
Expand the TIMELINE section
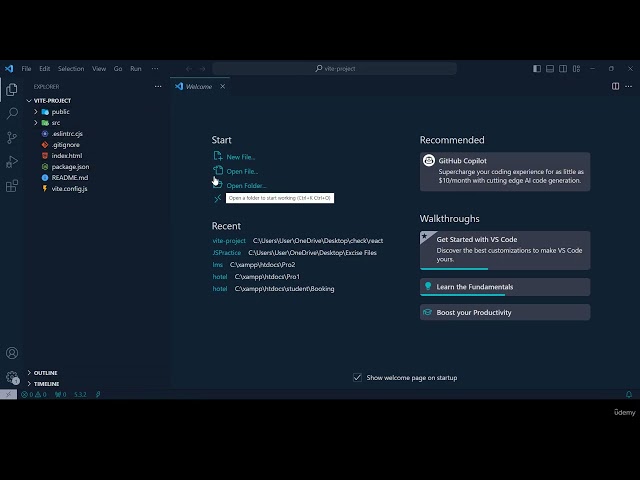(29, 384)
